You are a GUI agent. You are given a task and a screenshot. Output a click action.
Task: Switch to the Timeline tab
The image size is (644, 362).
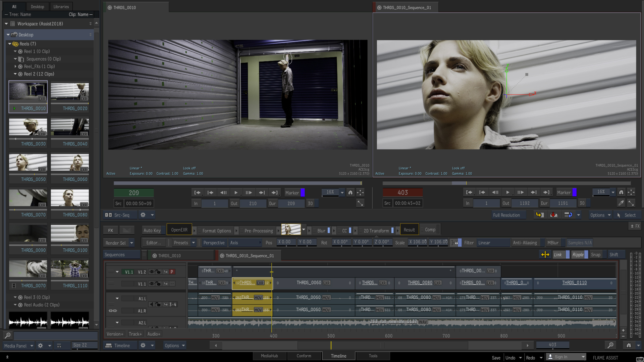tap(338, 356)
